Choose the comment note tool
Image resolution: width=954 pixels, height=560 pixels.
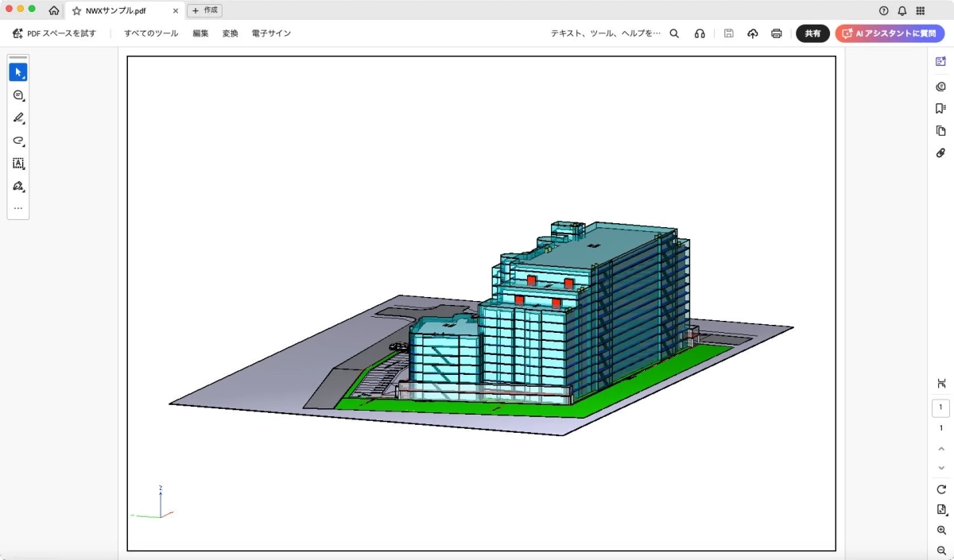point(18,95)
